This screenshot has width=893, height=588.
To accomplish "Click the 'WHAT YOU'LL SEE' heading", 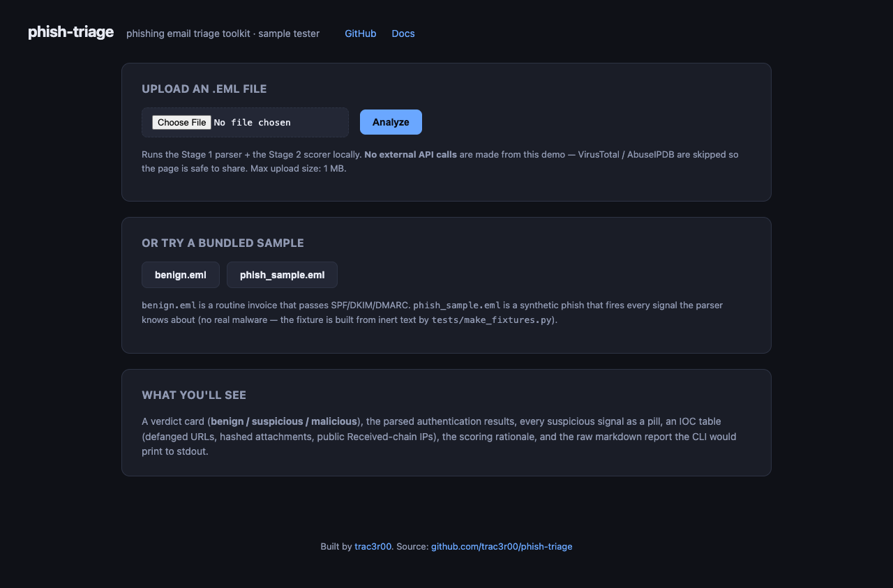I will tap(194, 395).
